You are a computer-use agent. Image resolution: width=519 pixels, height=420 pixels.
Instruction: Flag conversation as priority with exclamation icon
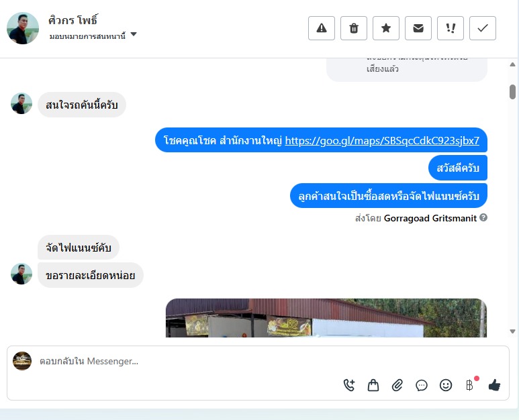click(451, 28)
